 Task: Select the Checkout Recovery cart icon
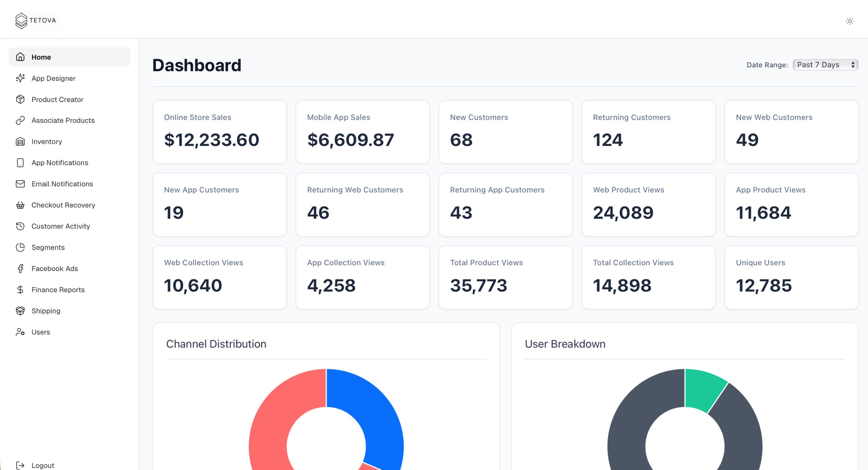20,205
